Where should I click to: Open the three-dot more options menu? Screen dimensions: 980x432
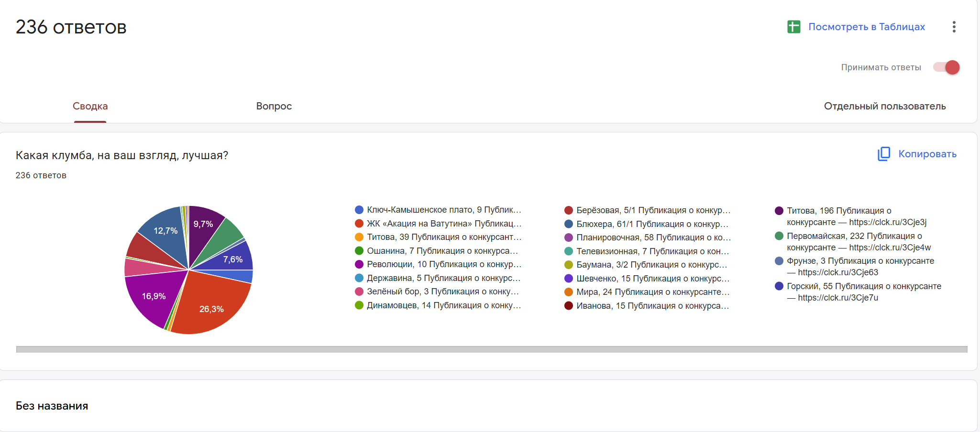[x=954, y=27]
